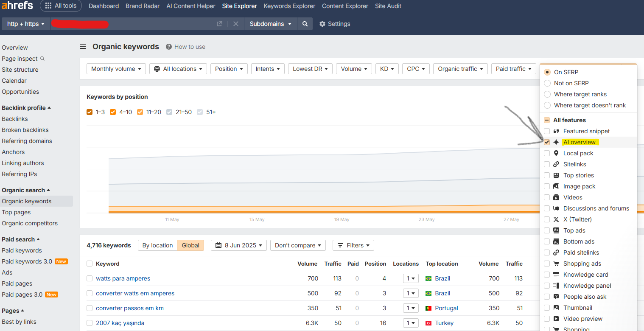Go to Top pages in sidebar

(x=16, y=212)
